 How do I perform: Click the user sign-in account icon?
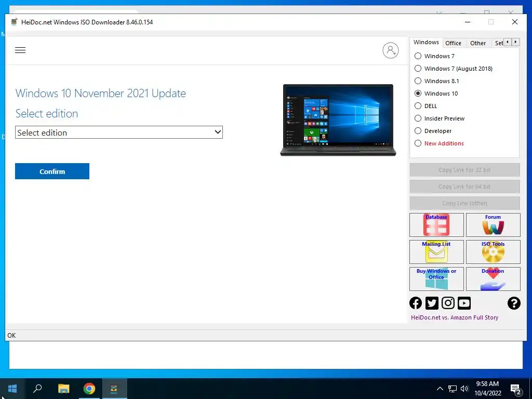pos(391,50)
